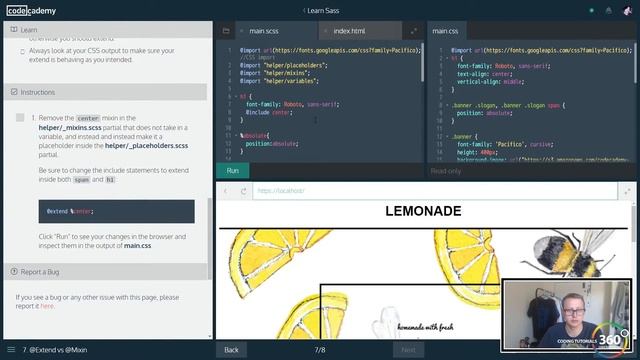The image size is (640, 360).
Task: Select the main.css output tab
Action: click(x=447, y=31)
